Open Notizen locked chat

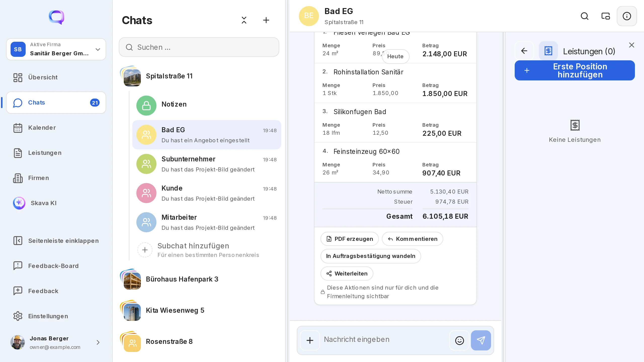point(207,105)
